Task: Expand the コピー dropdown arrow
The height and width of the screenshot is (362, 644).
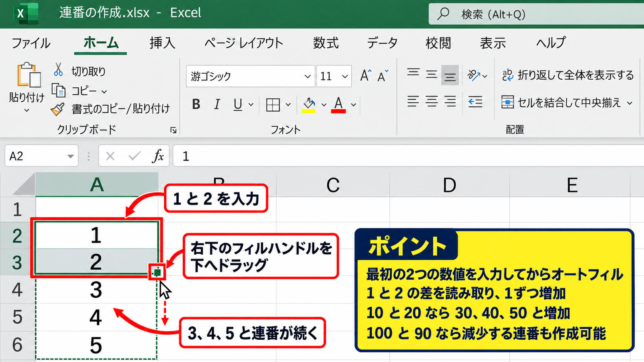Action: 104,92
